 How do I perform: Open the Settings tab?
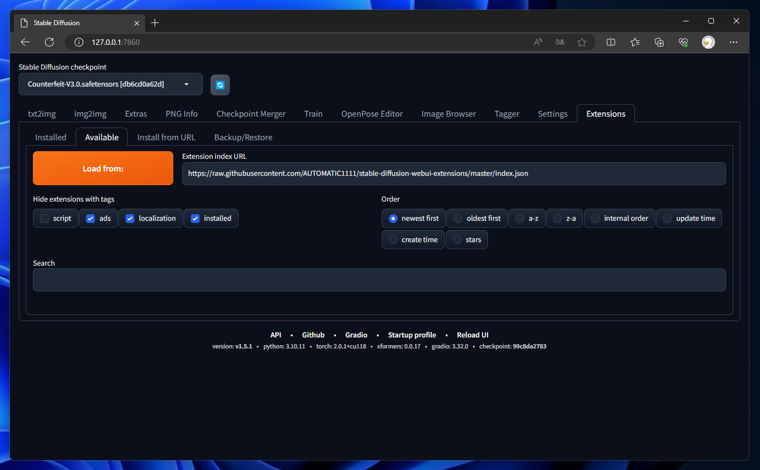click(552, 114)
